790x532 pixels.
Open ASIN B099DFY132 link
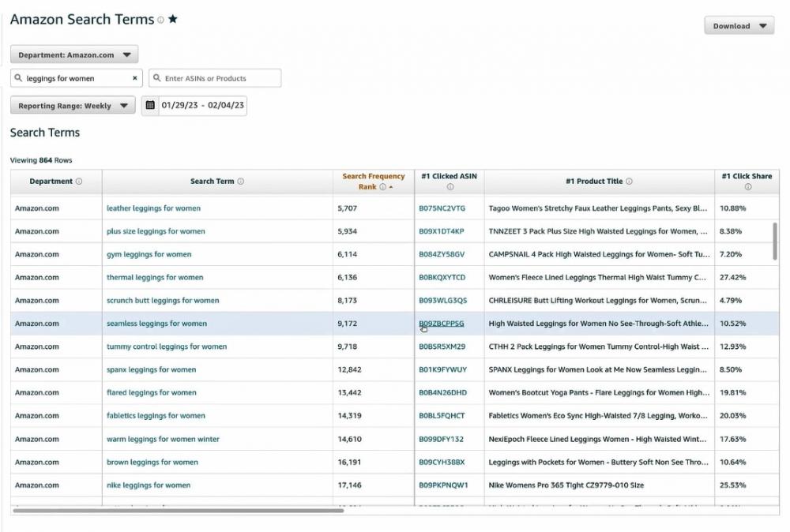coord(441,439)
